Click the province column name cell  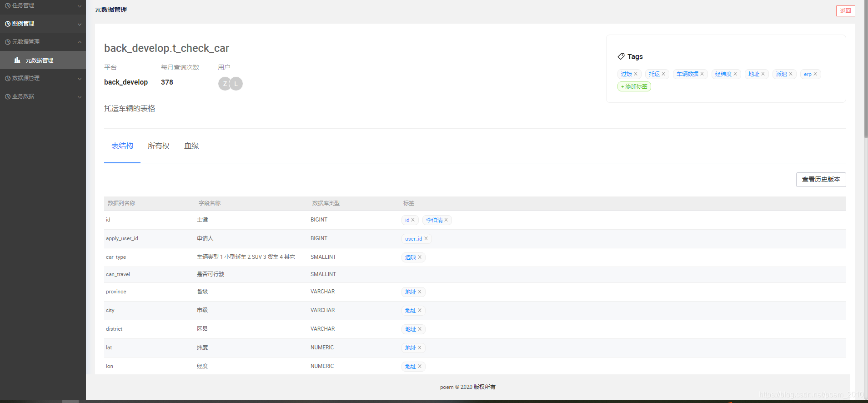[116, 292]
